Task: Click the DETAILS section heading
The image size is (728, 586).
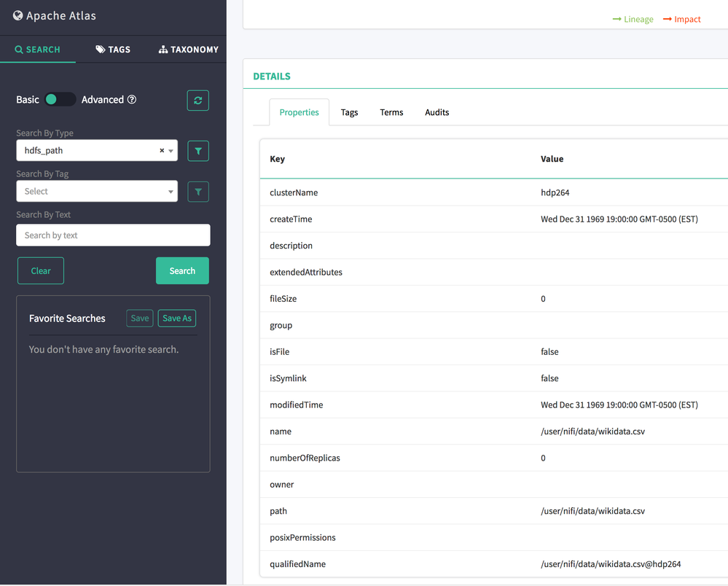Action: point(272,76)
